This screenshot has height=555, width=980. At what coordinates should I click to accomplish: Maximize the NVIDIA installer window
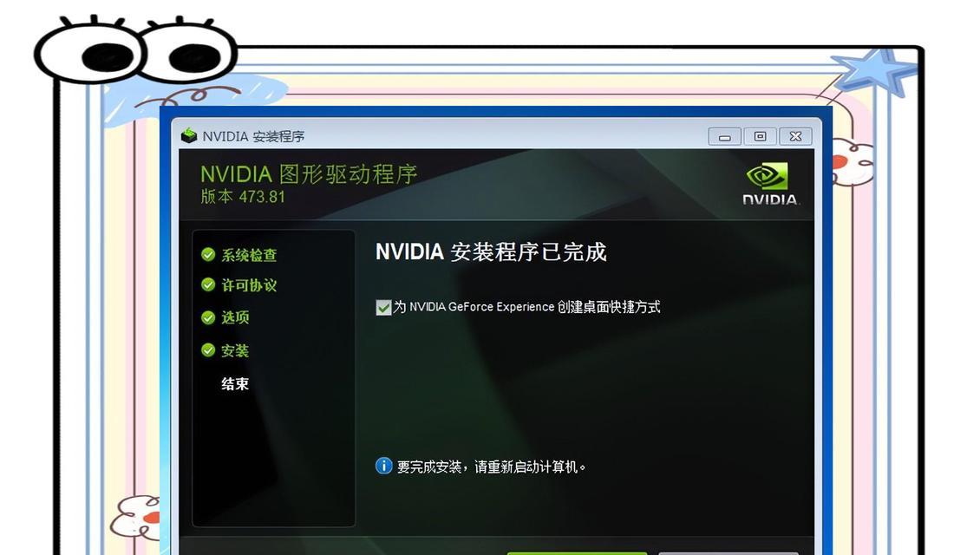(760, 136)
